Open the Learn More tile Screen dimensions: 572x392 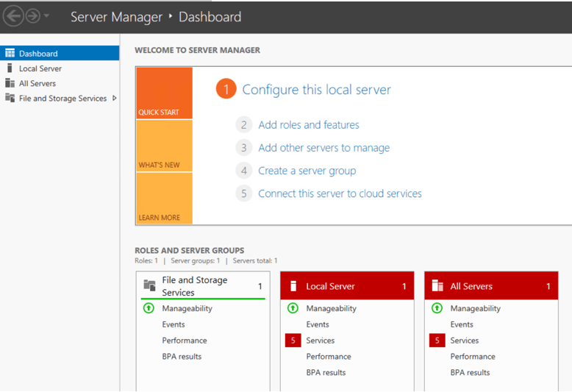(x=164, y=199)
